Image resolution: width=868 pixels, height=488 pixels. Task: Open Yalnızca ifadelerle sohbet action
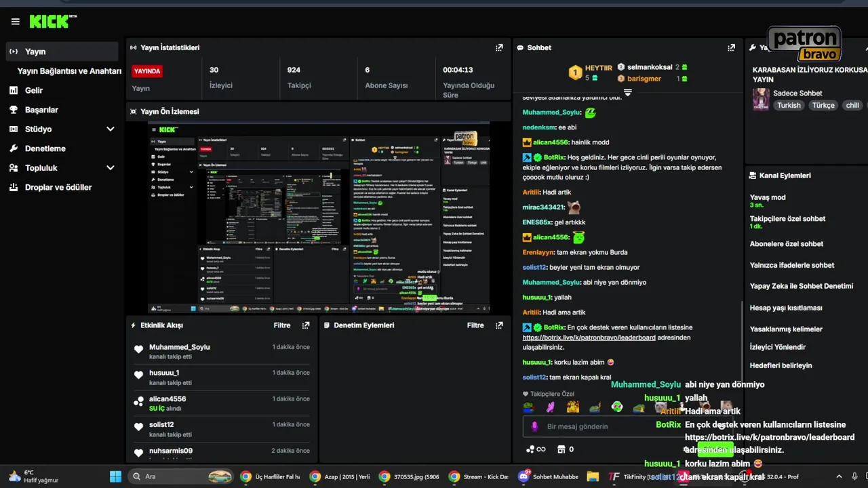(791, 265)
